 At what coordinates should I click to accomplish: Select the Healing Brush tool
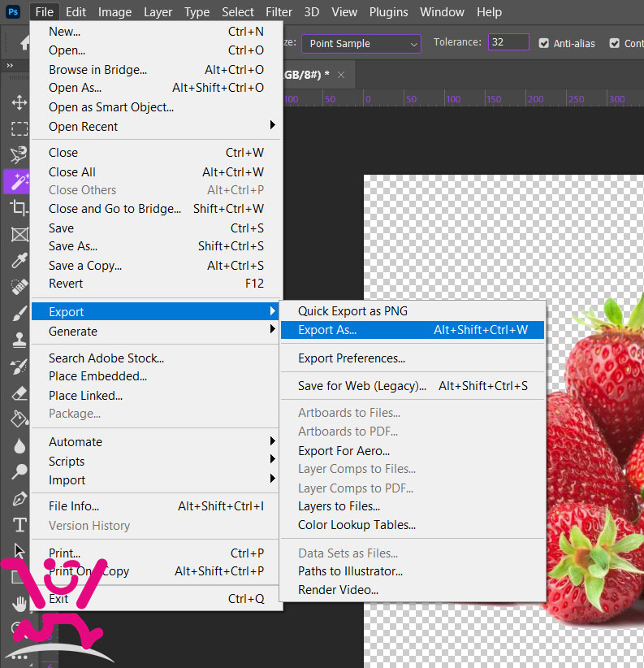click(x=19, y=287)
